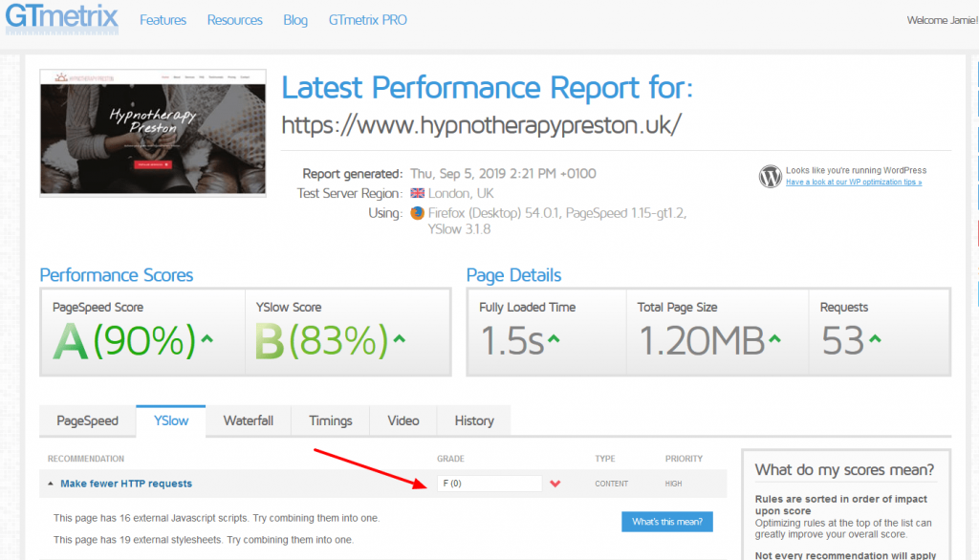Open the PageSpeed tab
This screenshot has height=560, width=979.
(x=88, y=420)
